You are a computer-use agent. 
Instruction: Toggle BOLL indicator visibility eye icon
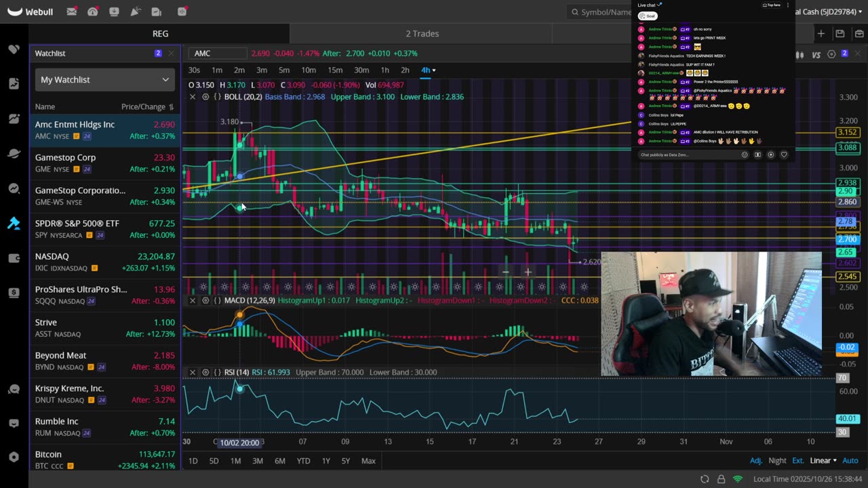coord(205,97)
